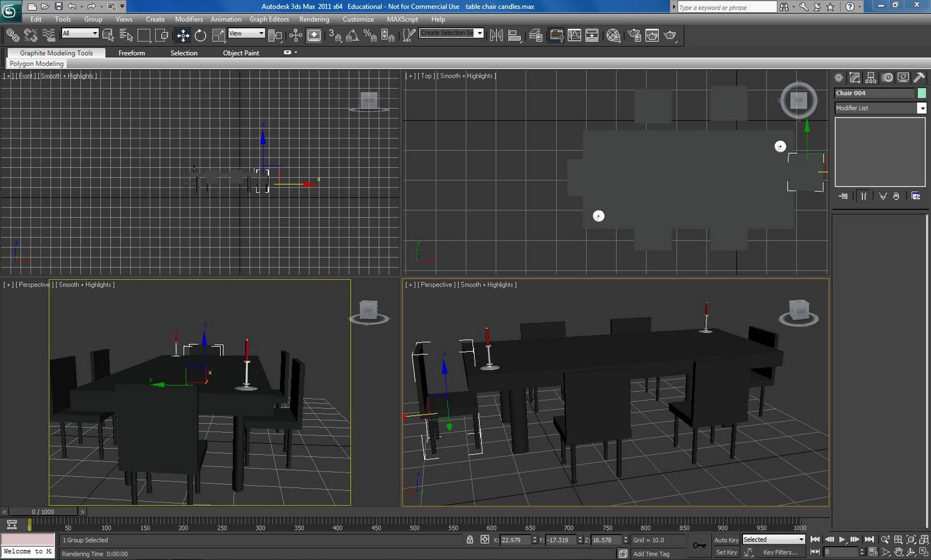931x560 pixels.
Task: Switch to the Hierarchy command panel tab
Action: pyautogui.click(x=870, y=77)
